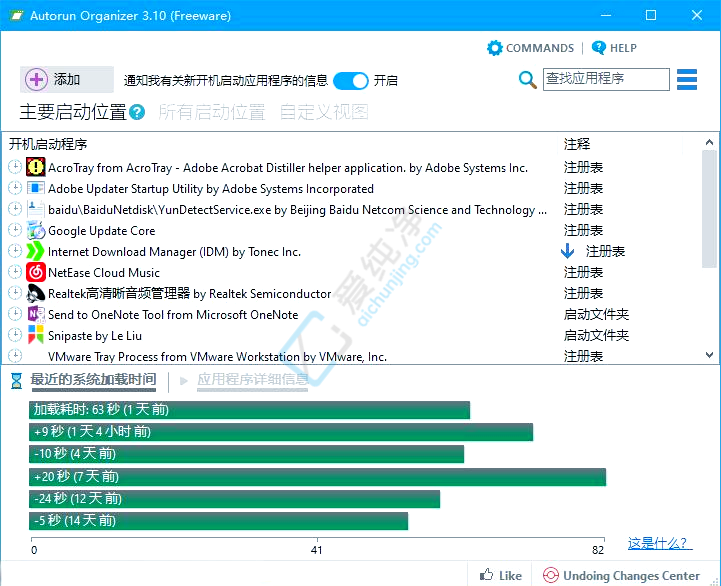
Task: Click the Undoing Changes Center lifebuoy icon
Action: [x=550, y=575]
